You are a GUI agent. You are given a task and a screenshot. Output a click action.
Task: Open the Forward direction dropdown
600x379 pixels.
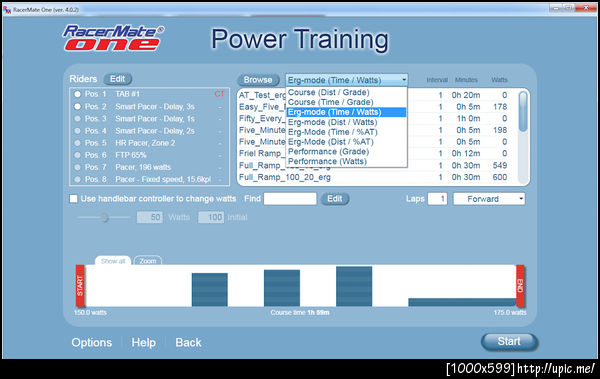[x=489, y=199]
